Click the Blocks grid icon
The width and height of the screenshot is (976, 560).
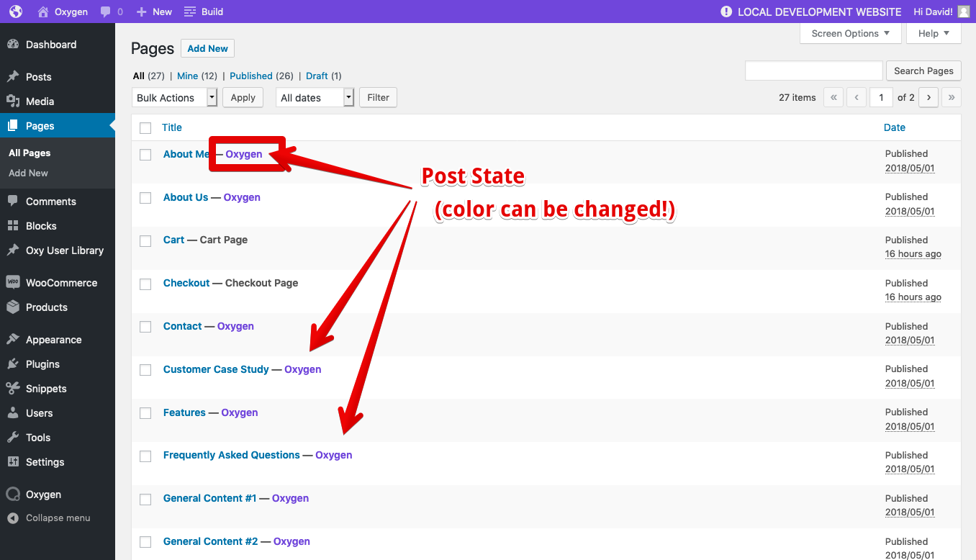[x=13, y=226]
